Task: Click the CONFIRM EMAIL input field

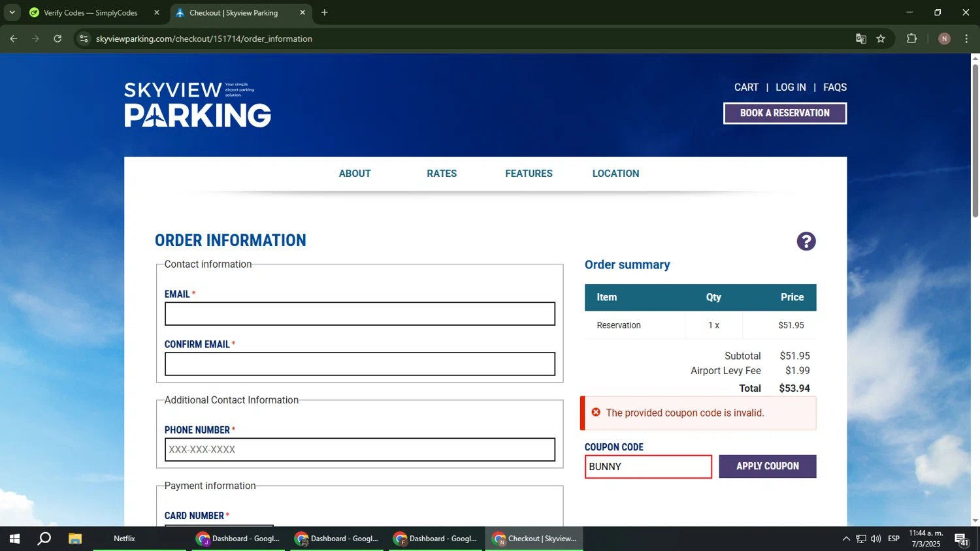Action: tap(360, 364)
